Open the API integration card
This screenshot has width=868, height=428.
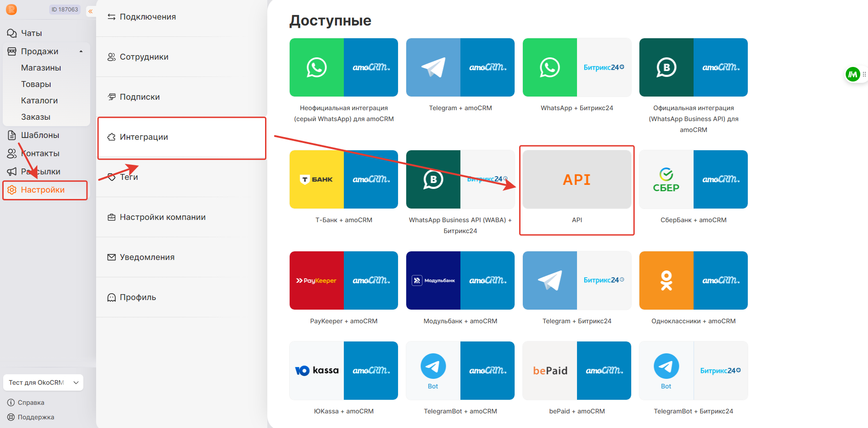click(x=577, y=179)
